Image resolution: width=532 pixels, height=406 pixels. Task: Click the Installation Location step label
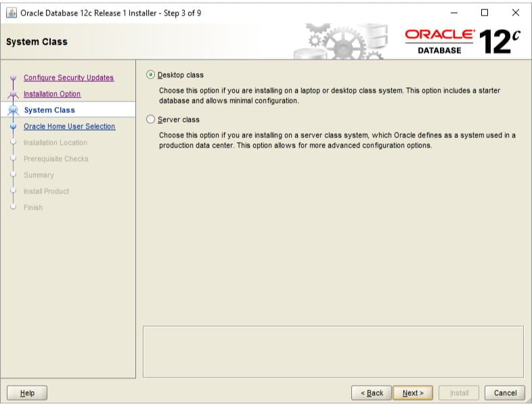(x=56, y=143)
